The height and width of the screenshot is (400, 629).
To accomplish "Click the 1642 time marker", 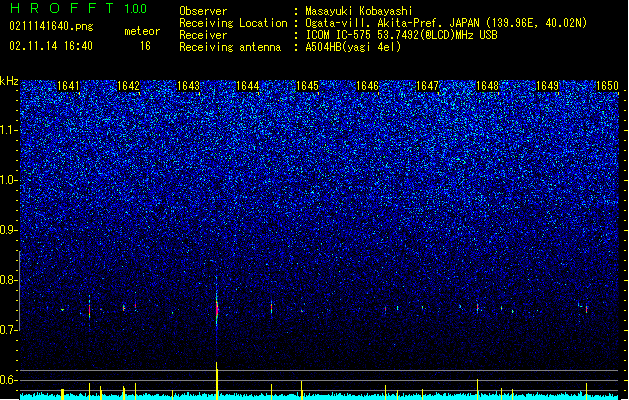I will 128,86.
